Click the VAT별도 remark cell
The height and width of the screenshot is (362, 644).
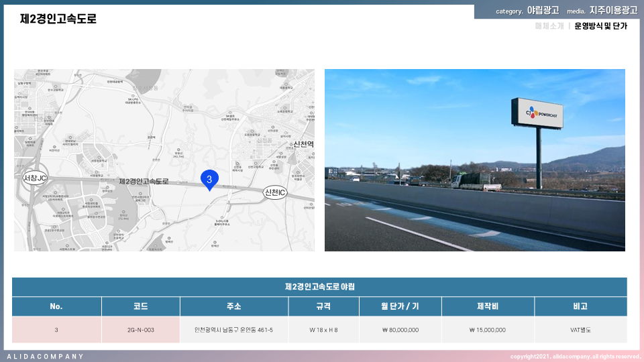coord(580,330)
